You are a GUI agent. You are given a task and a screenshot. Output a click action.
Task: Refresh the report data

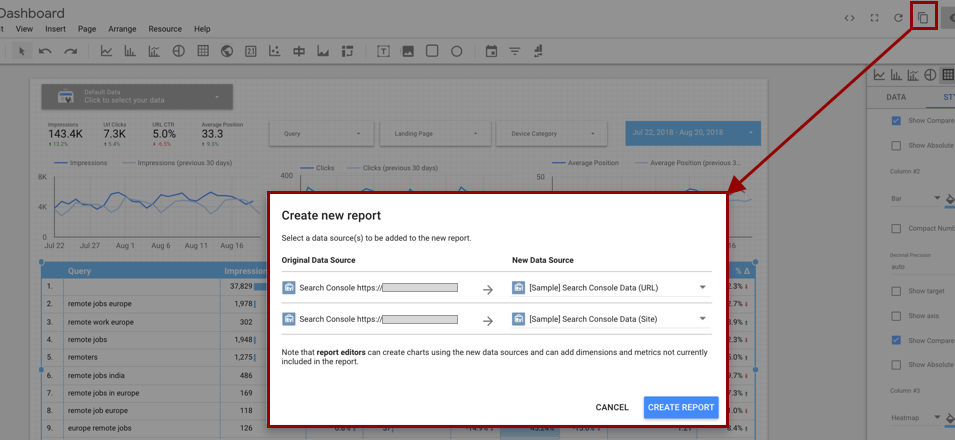pos(898,18)
